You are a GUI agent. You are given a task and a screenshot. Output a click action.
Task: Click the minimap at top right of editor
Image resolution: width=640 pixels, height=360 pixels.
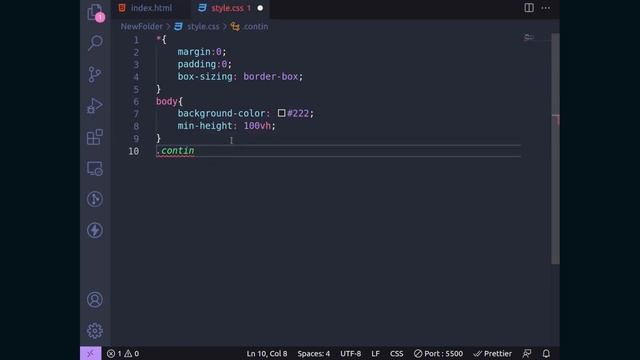click(529, 38)
